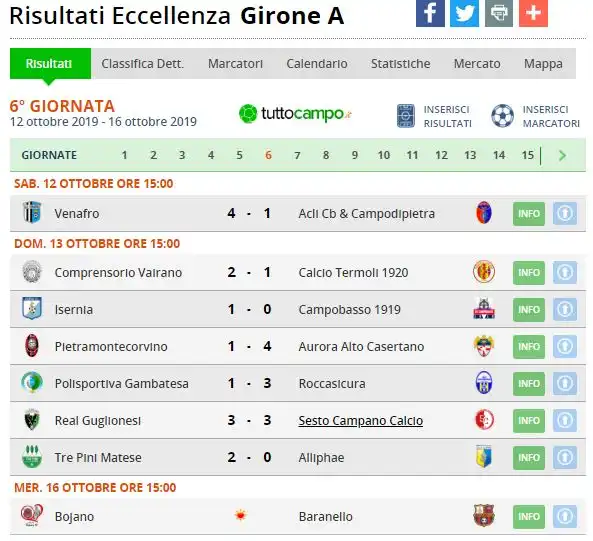Viewport: 593px width, 541px height.
Task: Open Sesto Campano Calcio team link
Action: 360,421
